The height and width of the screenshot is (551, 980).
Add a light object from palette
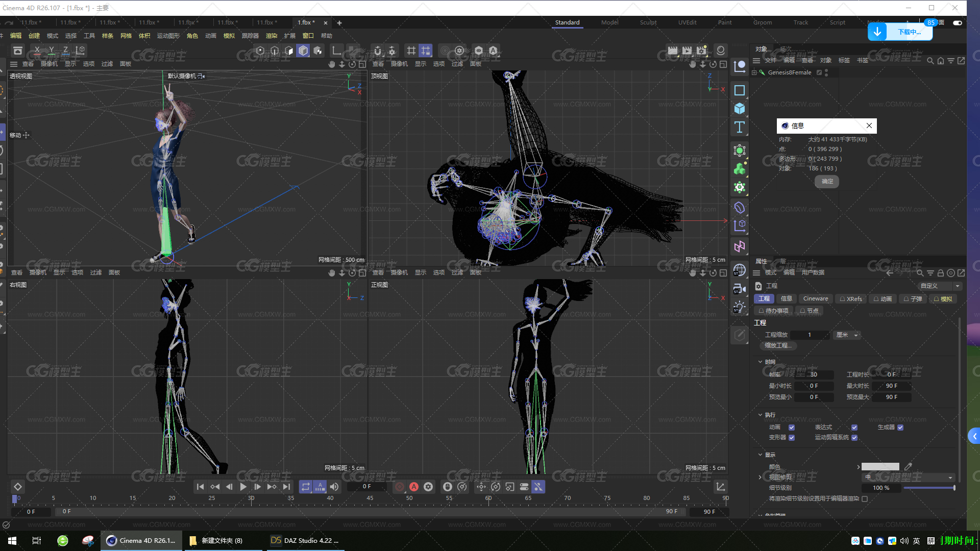(x=740, y=308)
